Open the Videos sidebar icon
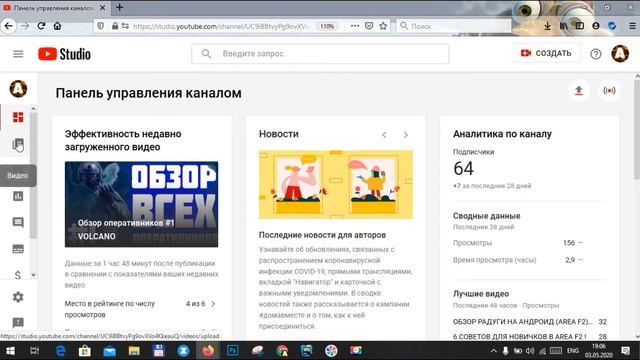The image size is (640, 360). pos(18,144)
